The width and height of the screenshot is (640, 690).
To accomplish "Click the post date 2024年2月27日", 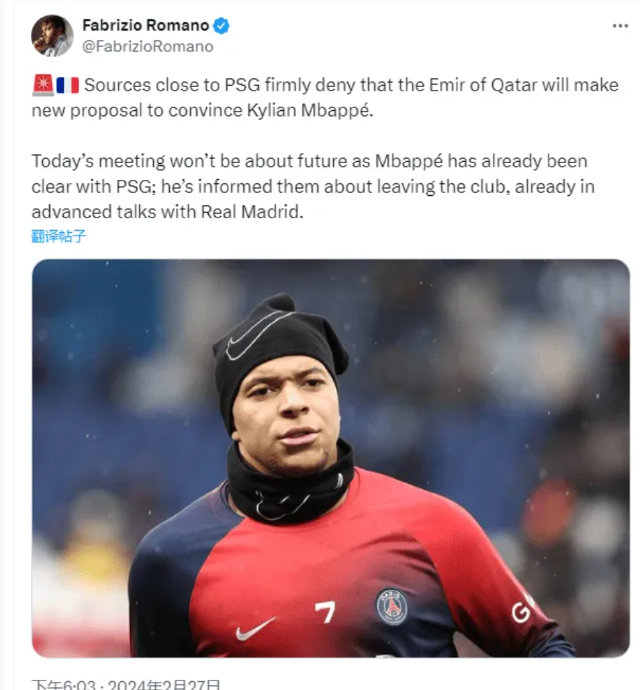I will click(x=164, y=685).
